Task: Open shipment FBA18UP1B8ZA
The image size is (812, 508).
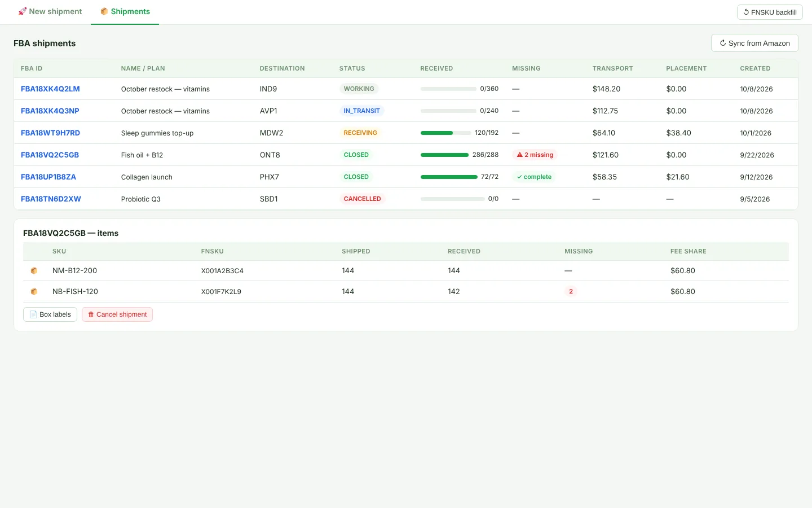Action: 48,177
